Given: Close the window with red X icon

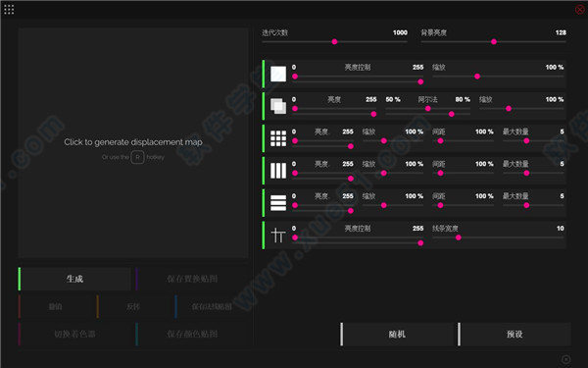Looking at the screenshot, I should pyautogui.click(x=579, y=10).
